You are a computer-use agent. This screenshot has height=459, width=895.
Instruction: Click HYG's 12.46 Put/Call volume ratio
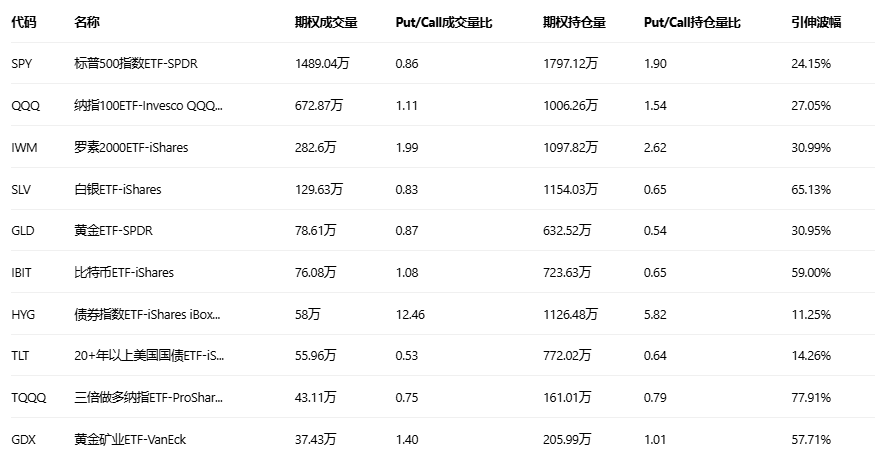(x=411, y=314)
